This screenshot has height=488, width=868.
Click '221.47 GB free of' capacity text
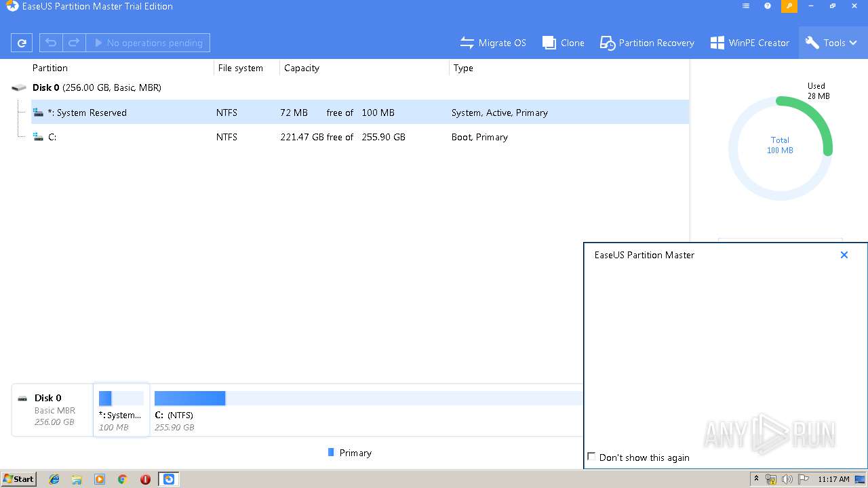click(317, 137)
